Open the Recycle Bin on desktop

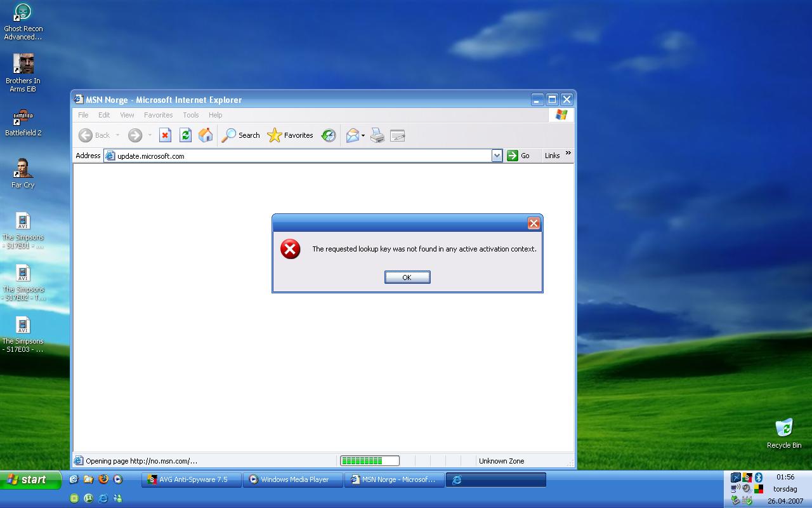pos(784,433)
